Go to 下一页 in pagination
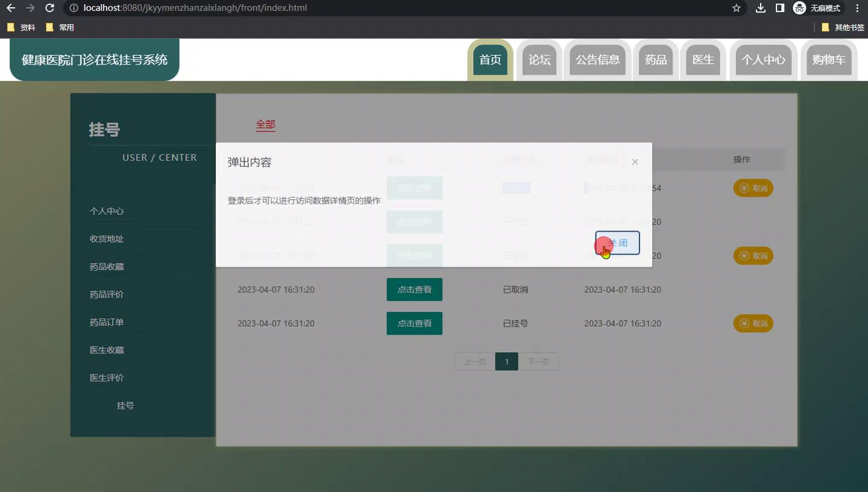868x492 pixels. 538,362
